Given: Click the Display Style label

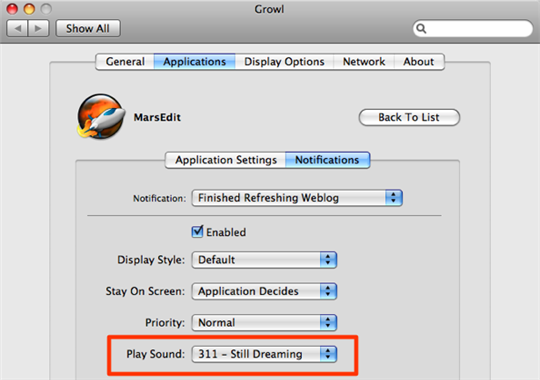Looking at the screenshot, I should click(151, 260).
